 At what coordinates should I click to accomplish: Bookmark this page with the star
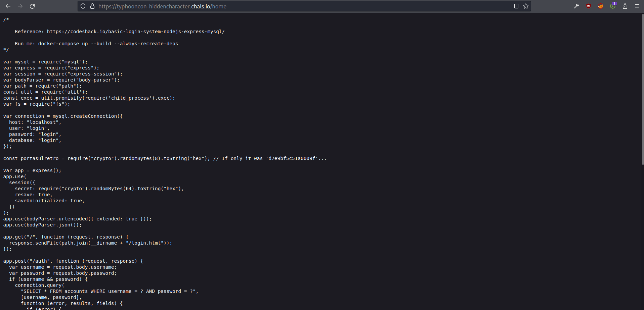pyautogui.click(x=526, y=6)
